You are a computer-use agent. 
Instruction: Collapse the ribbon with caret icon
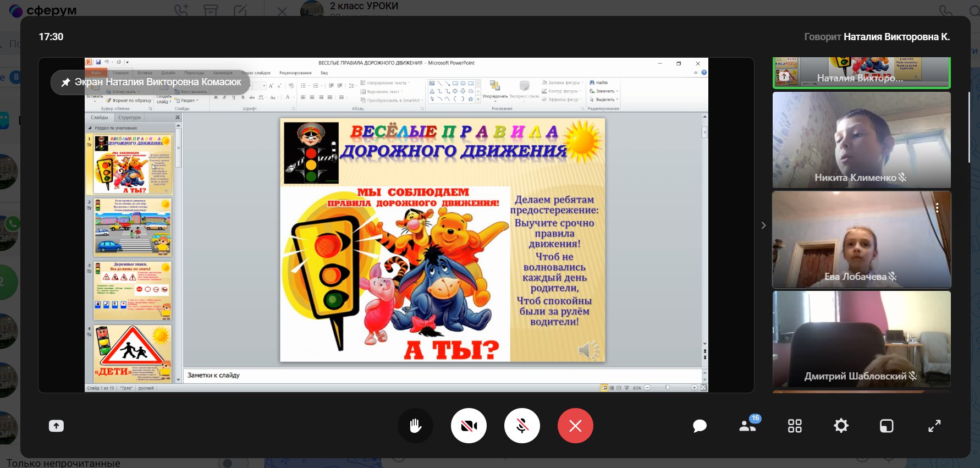(696, 73)
